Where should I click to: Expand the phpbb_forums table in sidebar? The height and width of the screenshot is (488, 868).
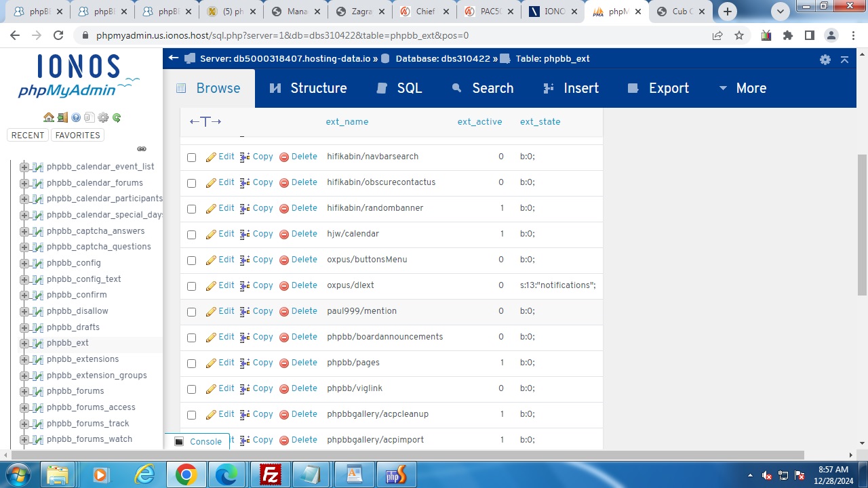click(x=24, y=391)
